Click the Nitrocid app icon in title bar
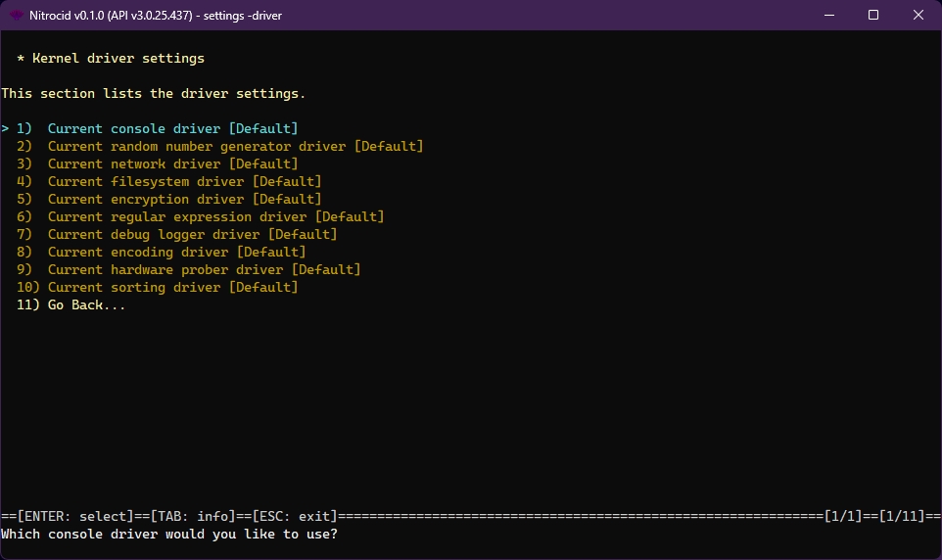The height and width of the screenshot is (560, 942). pyautogui.click(x=17, y=16)
